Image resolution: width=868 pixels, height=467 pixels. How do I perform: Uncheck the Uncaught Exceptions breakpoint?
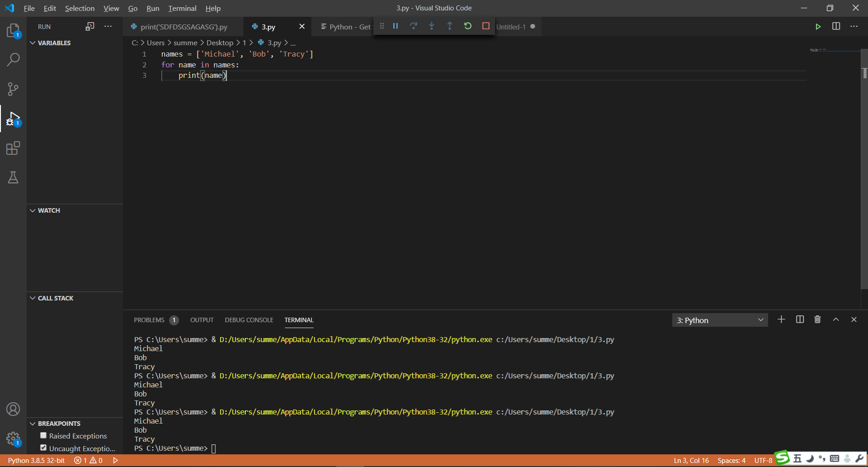[x=43, y=448]
